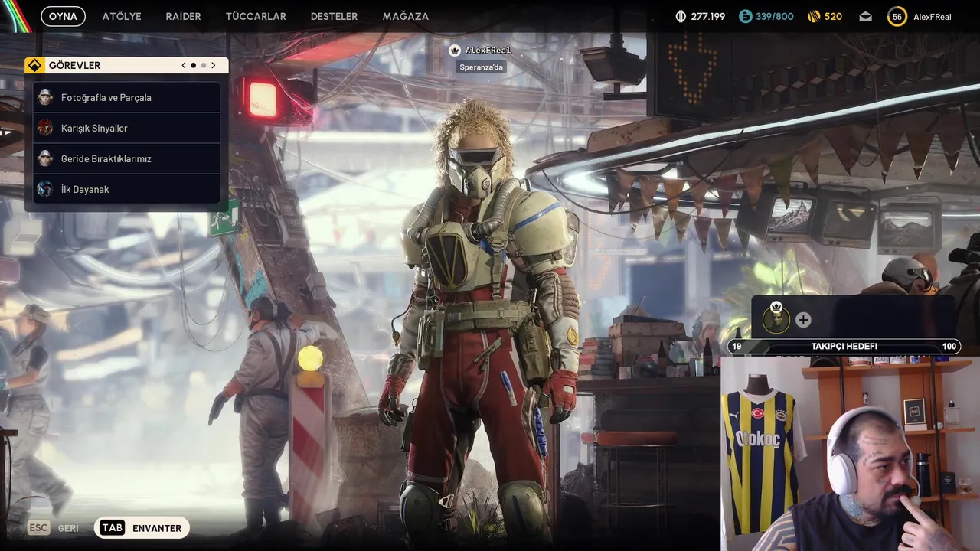Add a party member with plus button
The width and height of the screenshot is (980, 551).
coord(802,320)
